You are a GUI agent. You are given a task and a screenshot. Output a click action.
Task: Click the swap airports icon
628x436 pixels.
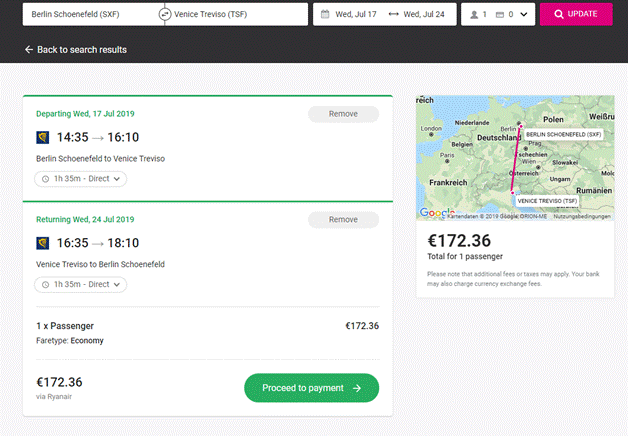pos(165,14)
